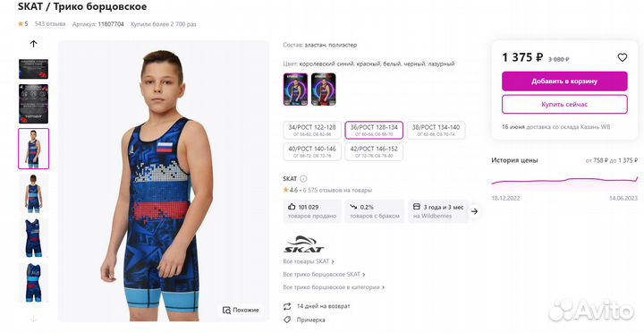Image resolution: width=644 pixels, height=333 pixels.
Task: Click the down arrow below thumbnails
Action: [x=34, y=319]
